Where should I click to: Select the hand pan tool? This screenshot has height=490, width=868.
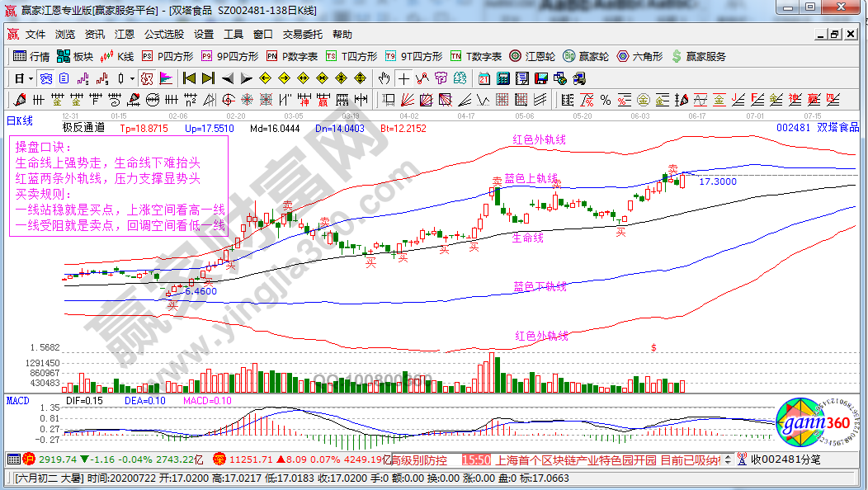[x=384, y=79]
